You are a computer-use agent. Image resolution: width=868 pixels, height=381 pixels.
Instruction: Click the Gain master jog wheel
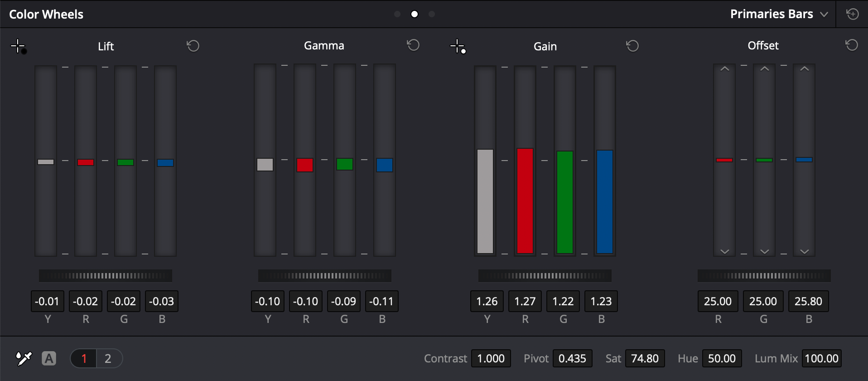[545, 275]
